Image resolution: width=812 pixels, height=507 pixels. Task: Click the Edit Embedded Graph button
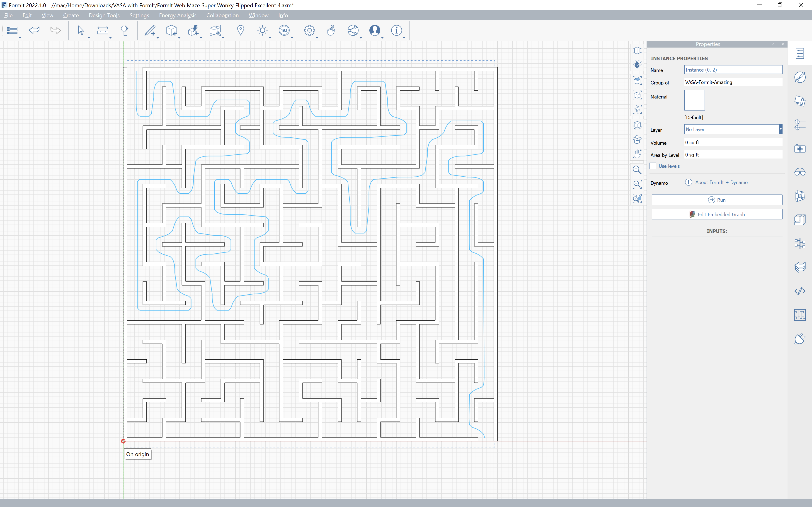(x=717, y=215)
